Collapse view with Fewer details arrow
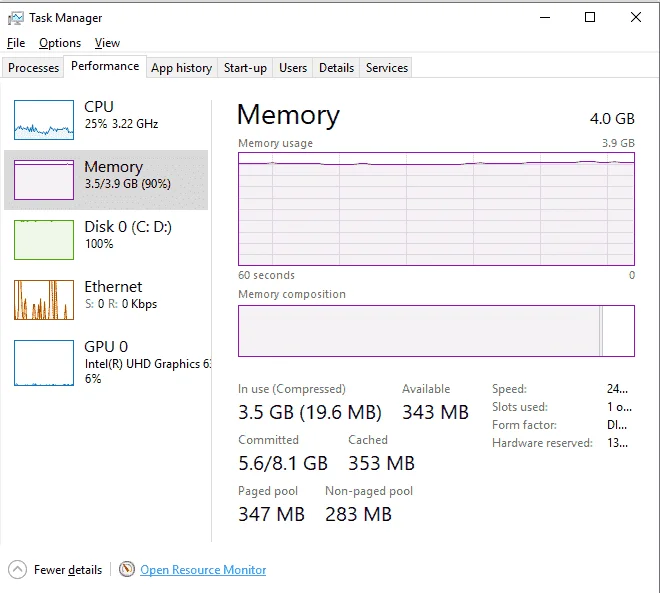 tap(17, 569)
